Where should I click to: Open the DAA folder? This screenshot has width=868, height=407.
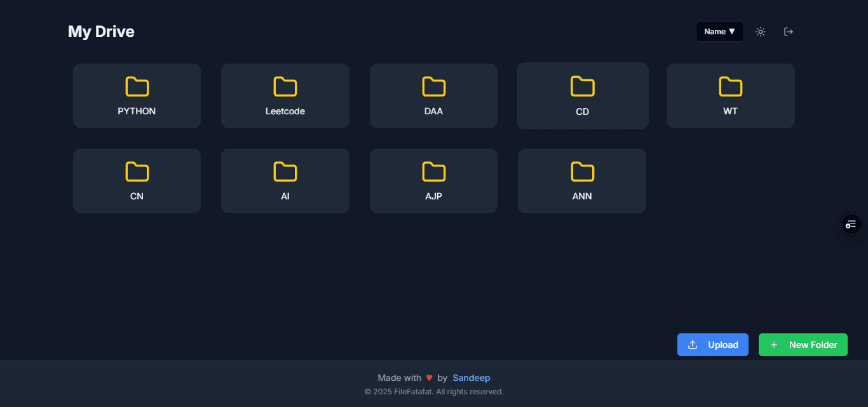[433, 95]
